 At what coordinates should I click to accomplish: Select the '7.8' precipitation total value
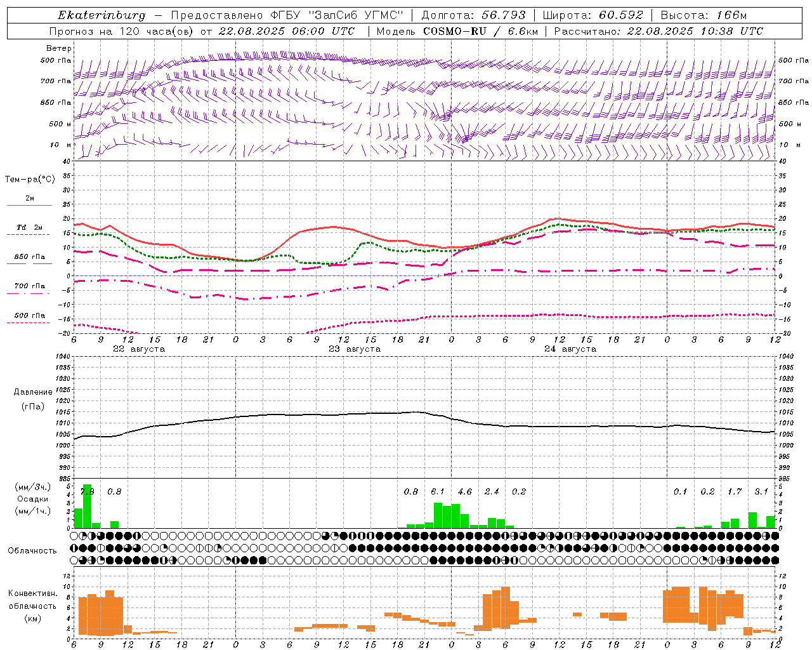click(87, 491)
